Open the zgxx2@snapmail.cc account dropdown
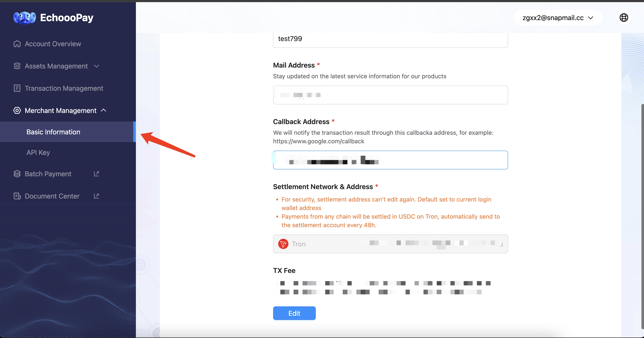644x338 pixels. [558, 18]
